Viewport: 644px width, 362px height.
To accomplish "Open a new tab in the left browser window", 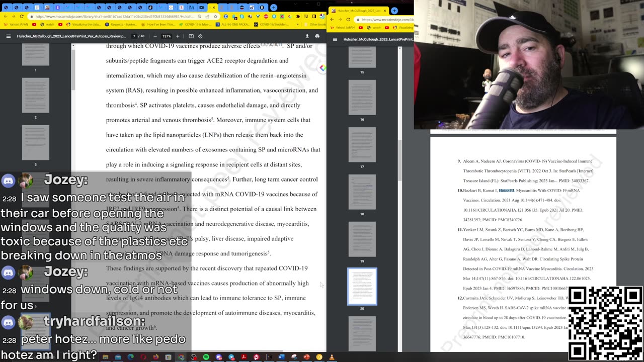I will pos(273,8).
